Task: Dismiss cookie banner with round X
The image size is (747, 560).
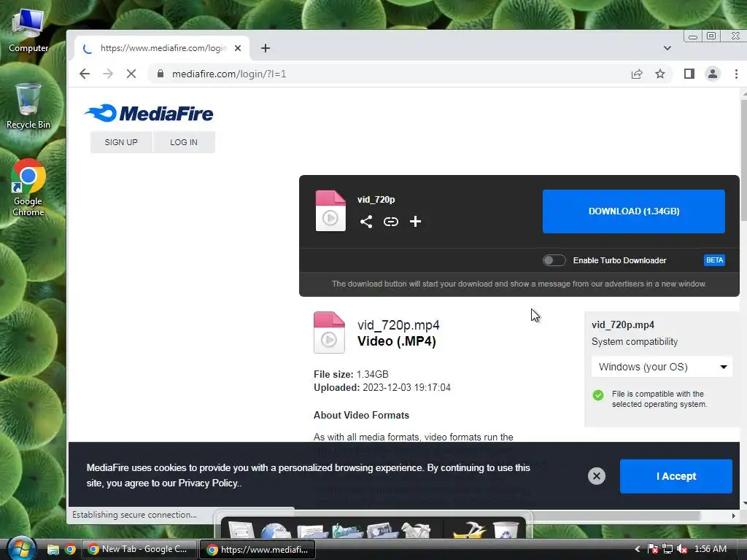Action: (597, 475)
